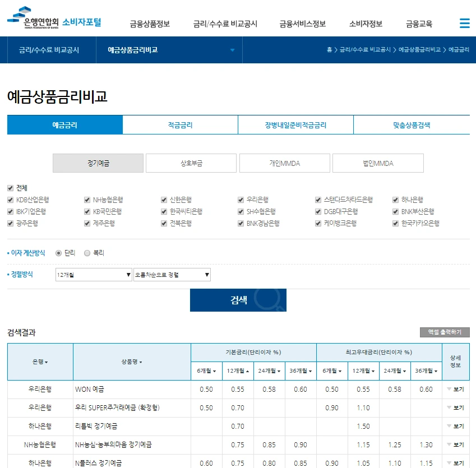Viewport: 476px width, 468px height.
Task: Switch to 맞춤상품검색 tab
Action: pyautogui.click(x=412, y=125)
